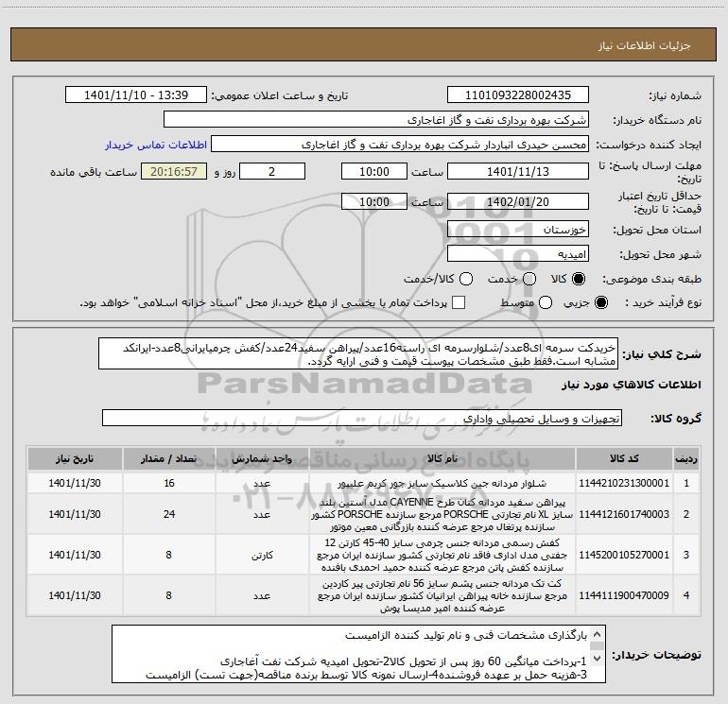Click the buyer notes text area

[x=358, y=654]
